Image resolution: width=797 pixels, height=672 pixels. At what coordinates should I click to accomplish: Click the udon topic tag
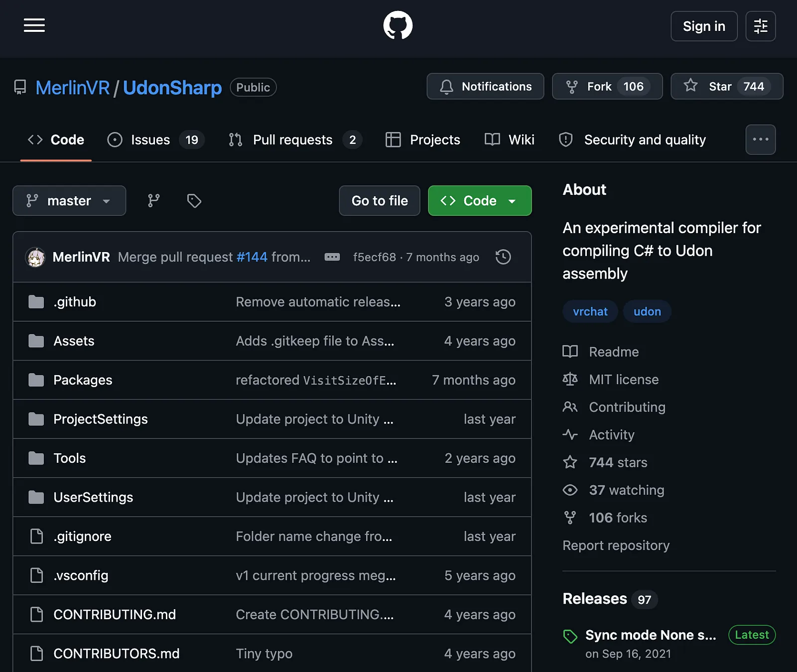point(647,311)
